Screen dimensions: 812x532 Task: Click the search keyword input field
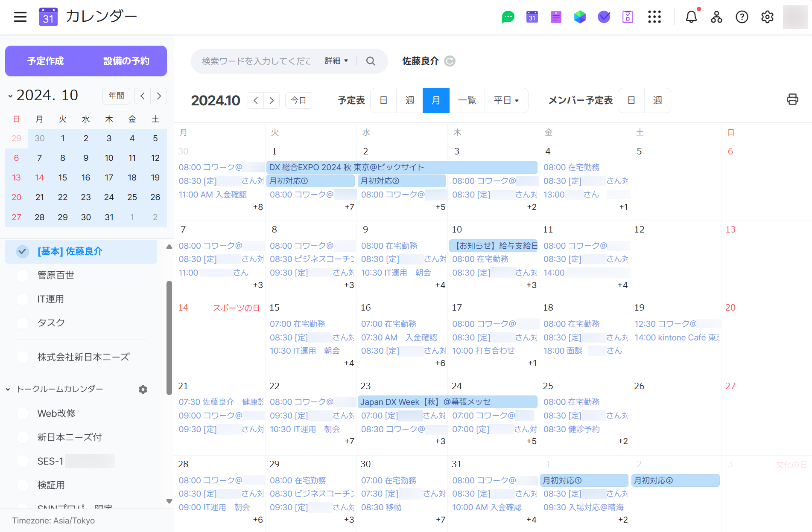pyautogui.click(x=256, y=61)
